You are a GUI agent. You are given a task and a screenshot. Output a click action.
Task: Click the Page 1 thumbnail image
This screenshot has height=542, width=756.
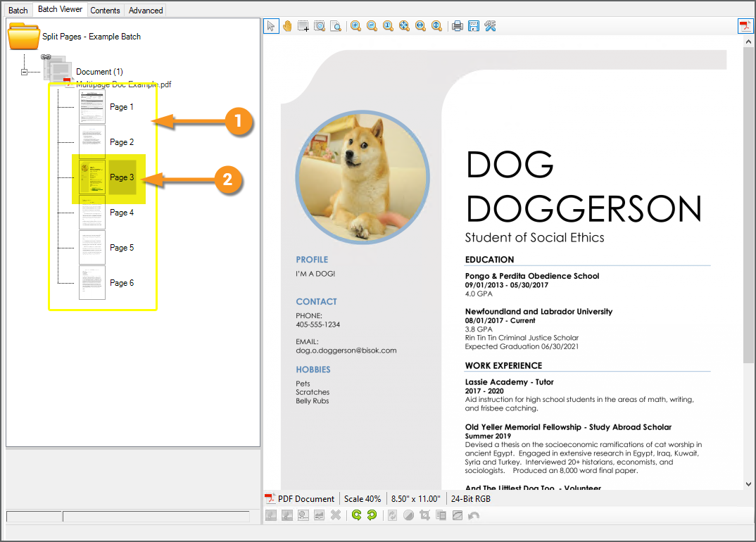click(x=92, y=107)
